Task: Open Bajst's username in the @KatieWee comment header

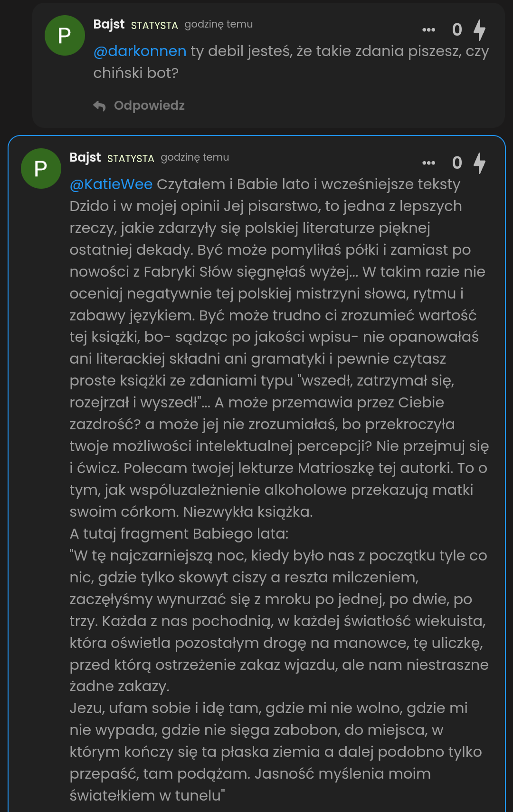Action: pyautogui.click(x=85, y=157)
